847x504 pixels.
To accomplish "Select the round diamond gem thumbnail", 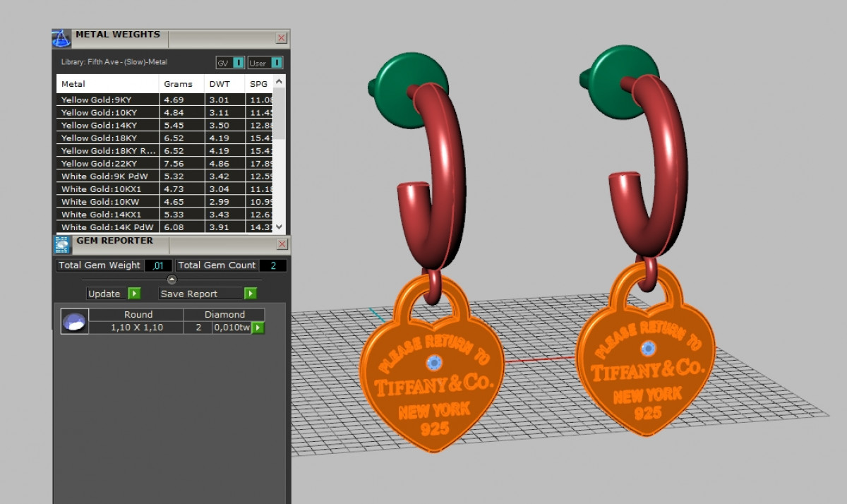I will 74,321.
